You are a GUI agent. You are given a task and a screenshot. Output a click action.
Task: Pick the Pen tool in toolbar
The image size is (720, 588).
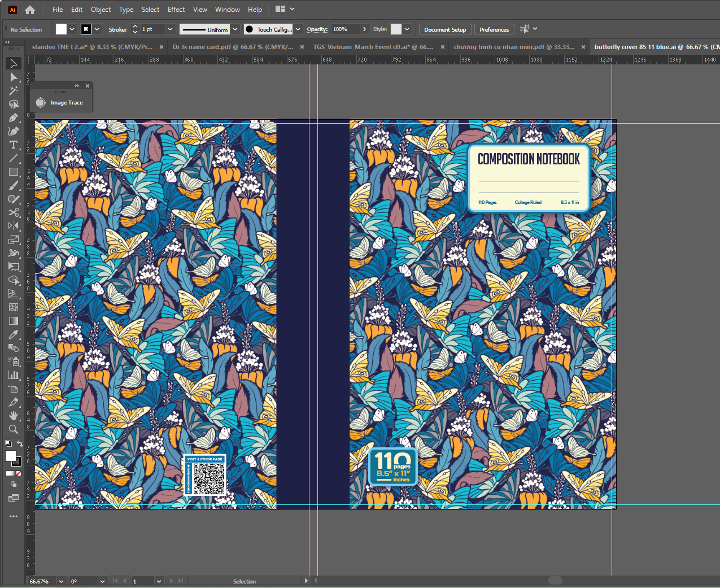[14, 117]
